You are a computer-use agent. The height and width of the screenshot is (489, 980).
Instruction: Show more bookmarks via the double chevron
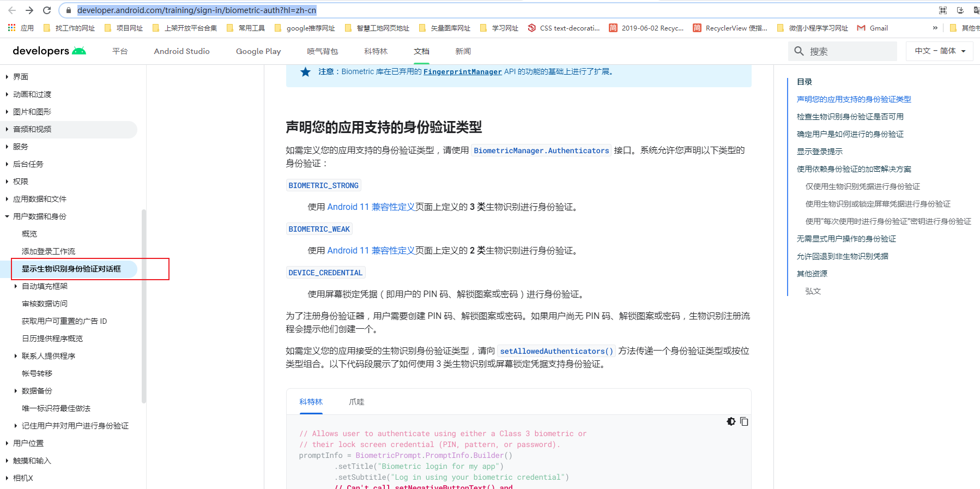coord(935,28)
